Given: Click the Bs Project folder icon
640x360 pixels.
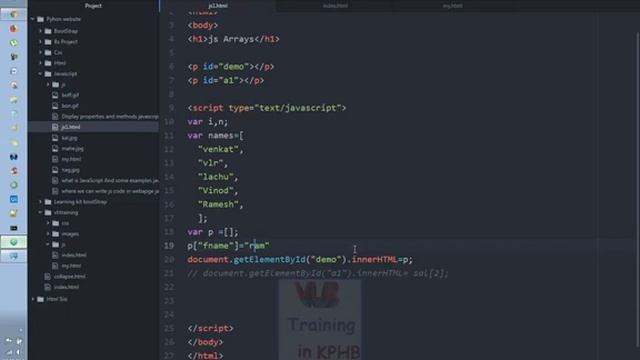Looking at the screenshot, I should (x=48, y=42).
